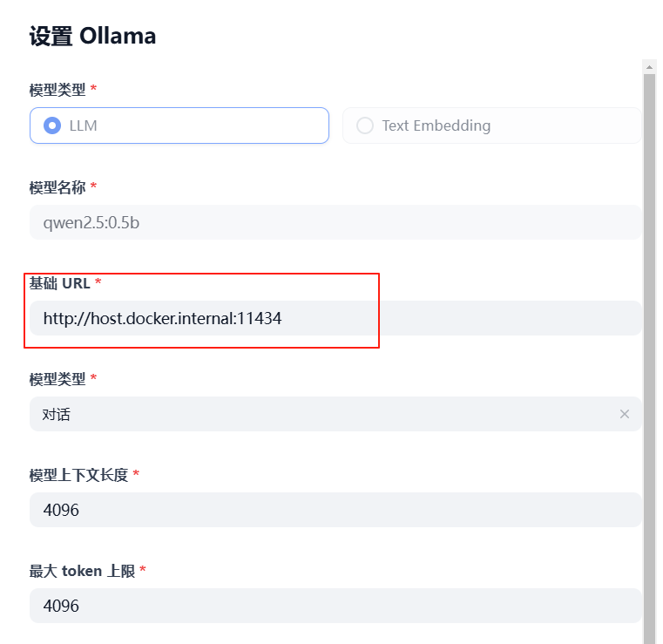Click the vertical scrollbar thumb
Image resolution: width=663 pixels, height=644 pixels.
(649, 349)
